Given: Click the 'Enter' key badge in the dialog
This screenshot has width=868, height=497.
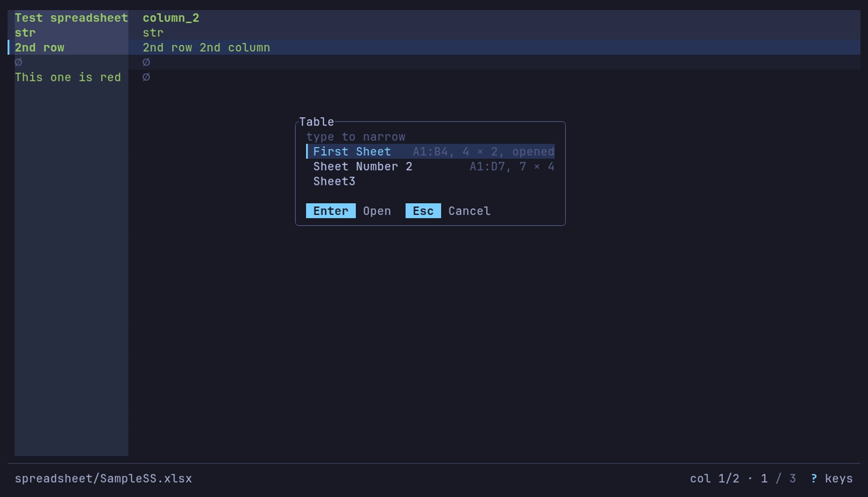Looking at the screenshot, I should (331, 211).
